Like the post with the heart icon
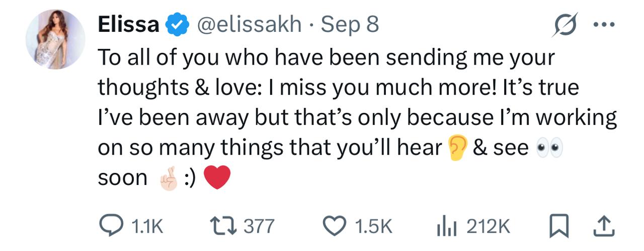The height and width of the screenshot is (251, 644). point(335,225)
